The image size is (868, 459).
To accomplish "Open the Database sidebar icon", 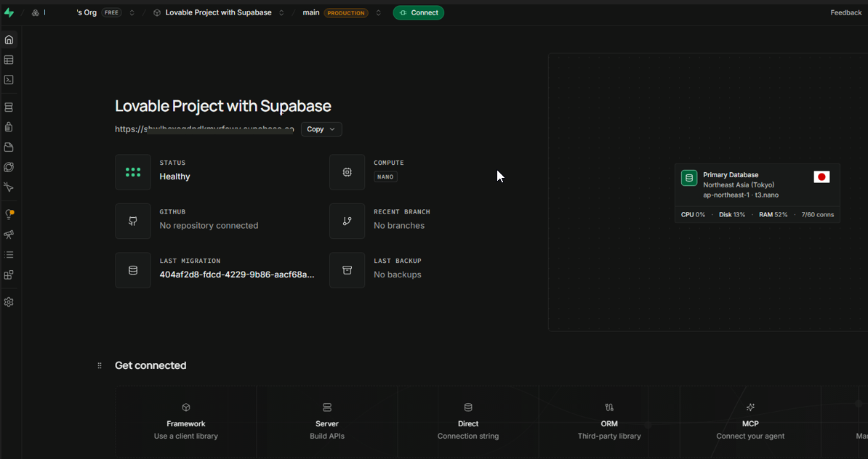I will pos(9,107).
